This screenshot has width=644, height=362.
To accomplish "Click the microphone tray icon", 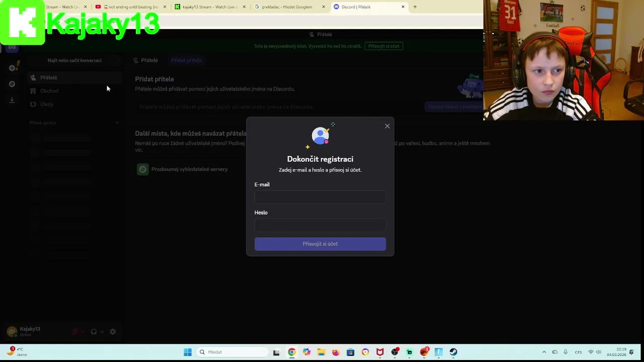I will [x=566, y=352].
